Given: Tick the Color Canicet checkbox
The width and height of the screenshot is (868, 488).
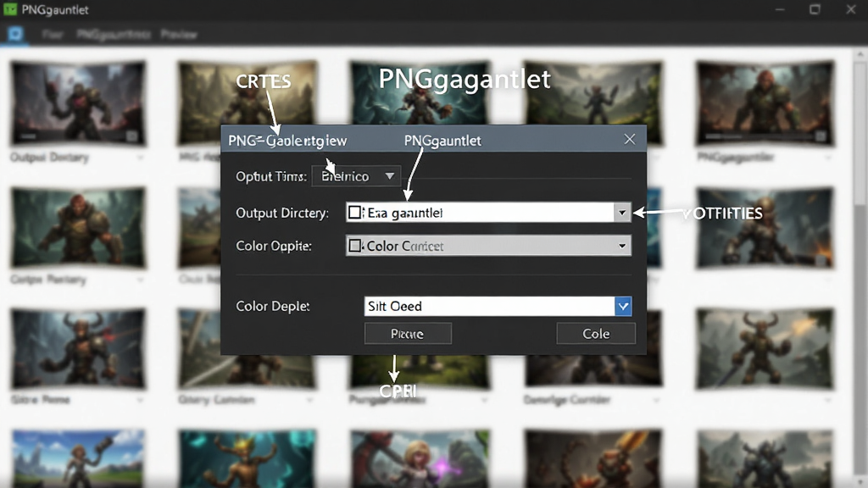Looking at the screenshot, I should (x=355, y=245).
